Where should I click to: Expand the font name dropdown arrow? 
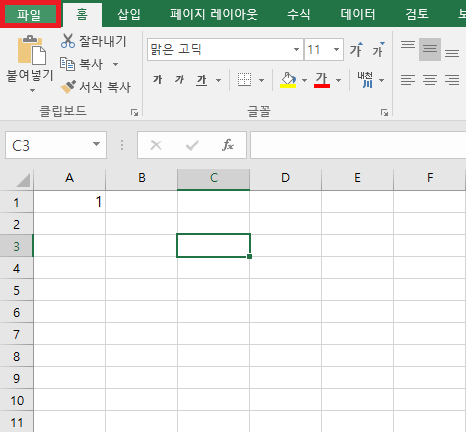pos(296,50)
